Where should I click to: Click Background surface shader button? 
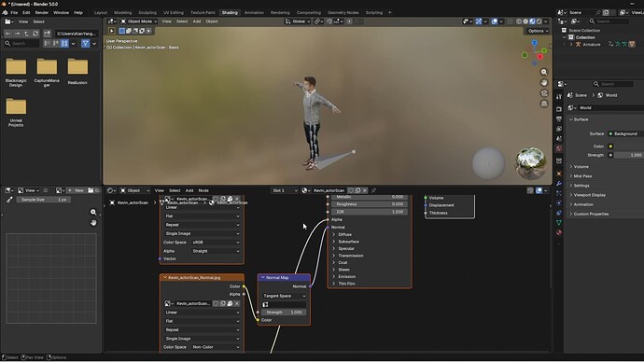(x=625, y=133)
